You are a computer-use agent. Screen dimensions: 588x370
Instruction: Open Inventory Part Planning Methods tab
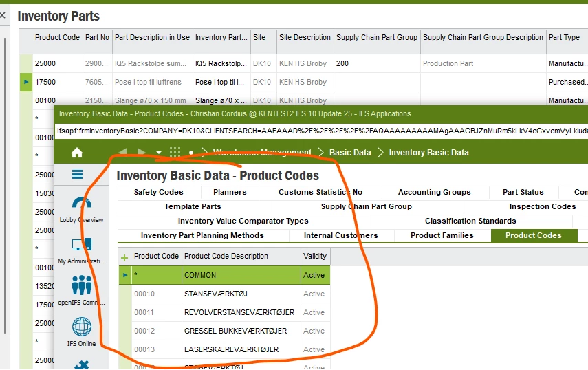202,235
